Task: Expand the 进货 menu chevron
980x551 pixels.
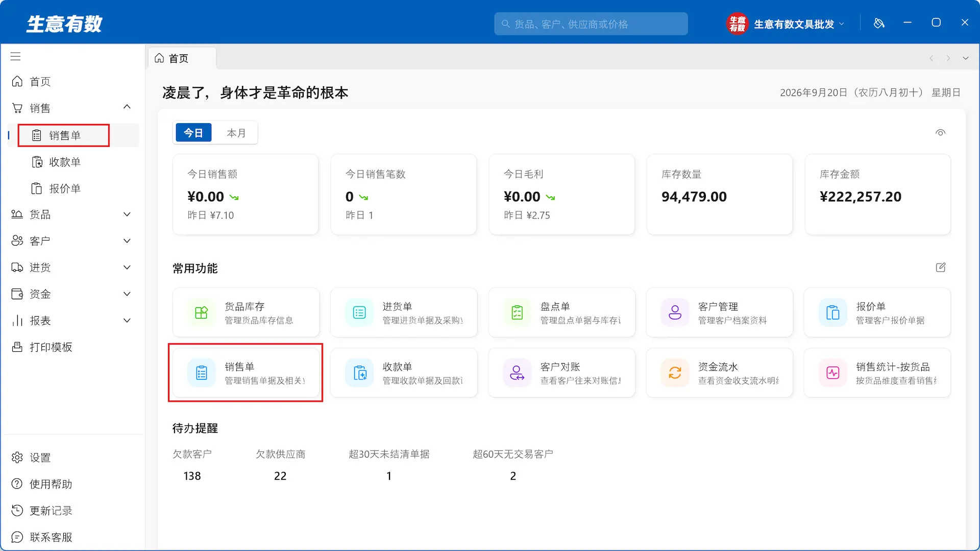Action: click(x=127, y=268)
